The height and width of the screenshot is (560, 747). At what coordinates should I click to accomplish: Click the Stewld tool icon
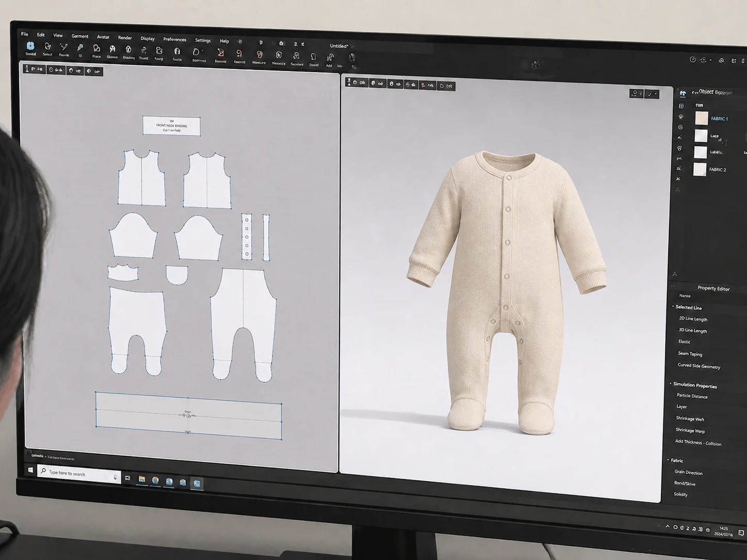[x=143, y=50]
